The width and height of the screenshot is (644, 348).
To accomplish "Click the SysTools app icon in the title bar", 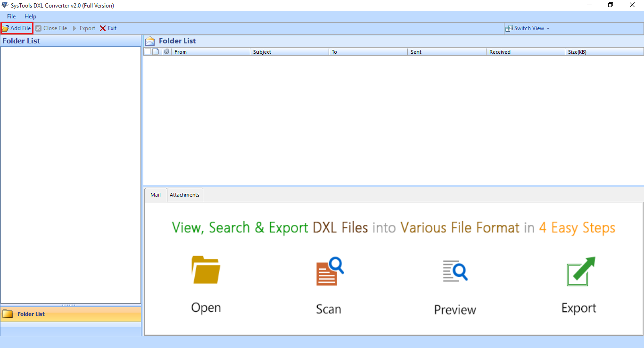I will pyautogui.click(x=5, y=5).
